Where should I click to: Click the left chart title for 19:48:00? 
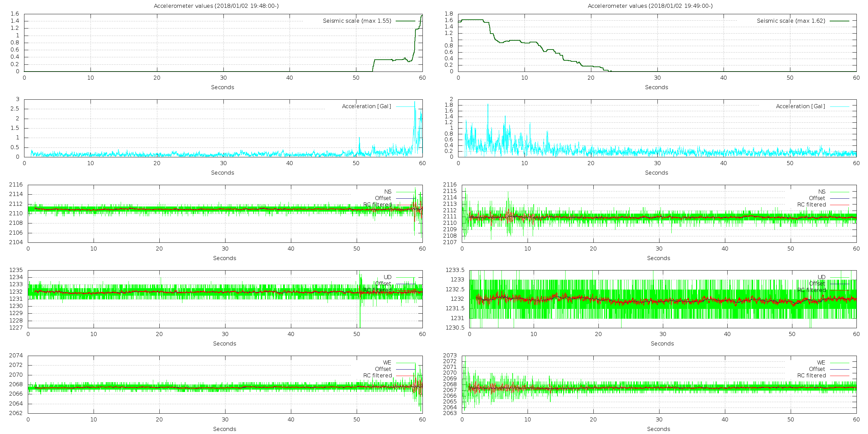pos(216,6)
